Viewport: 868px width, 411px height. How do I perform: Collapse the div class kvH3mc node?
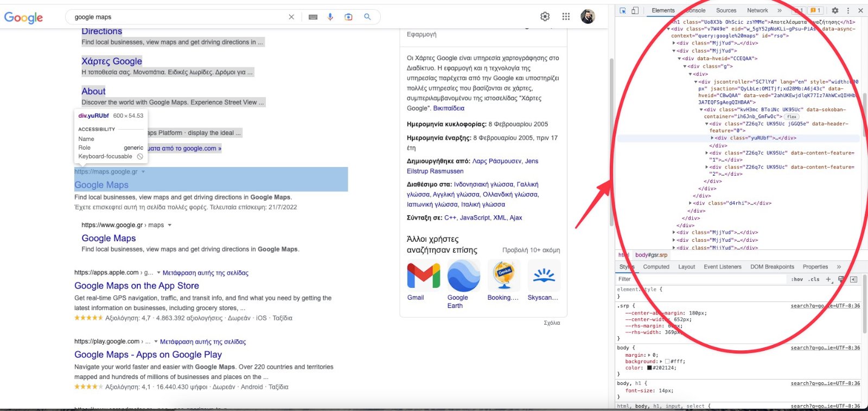pos(701,110)
